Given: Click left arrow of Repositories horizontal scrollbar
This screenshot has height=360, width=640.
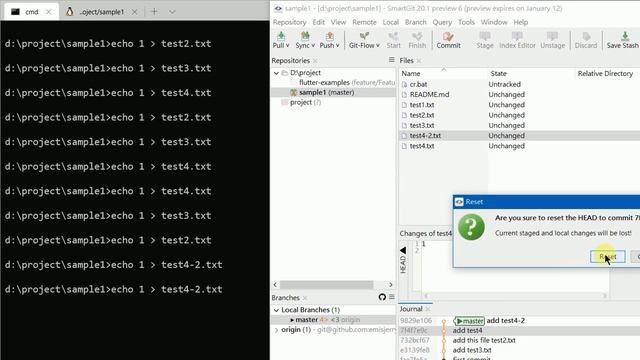Looking at the screenshot, I should [x=275, y=284].
